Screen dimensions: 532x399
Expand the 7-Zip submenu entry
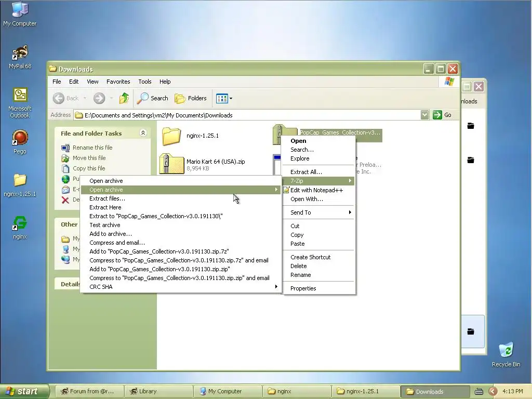point(318,181)
